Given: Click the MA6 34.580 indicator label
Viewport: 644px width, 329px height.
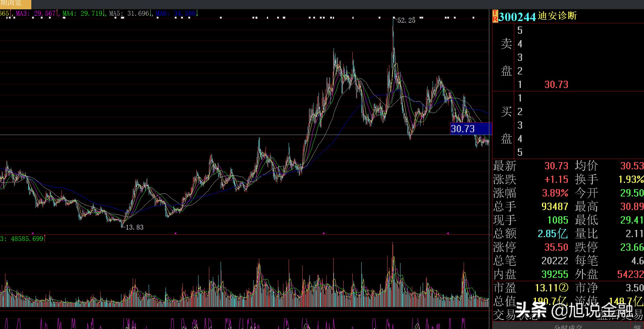Looking at the screenshot, I should click(x=176, y=13).
